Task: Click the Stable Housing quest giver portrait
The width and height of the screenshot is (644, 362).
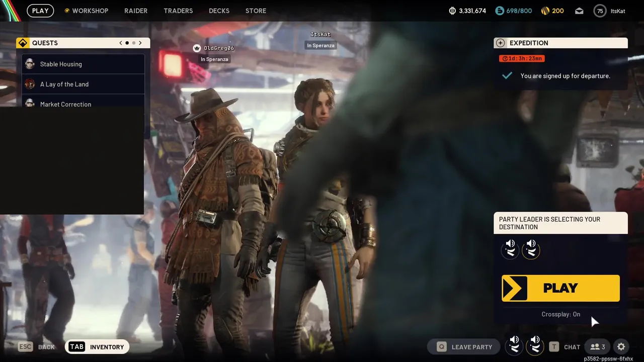Action: [x=30, y=64]
